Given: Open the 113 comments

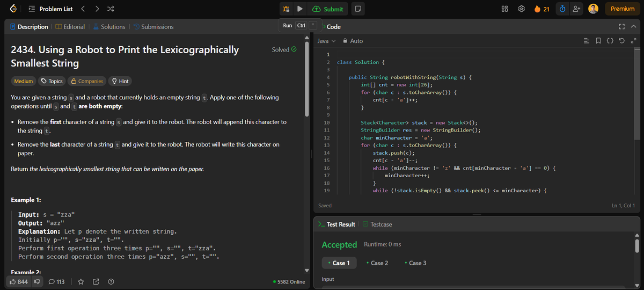Looking at the screenshot, I should tap(56, 281).
